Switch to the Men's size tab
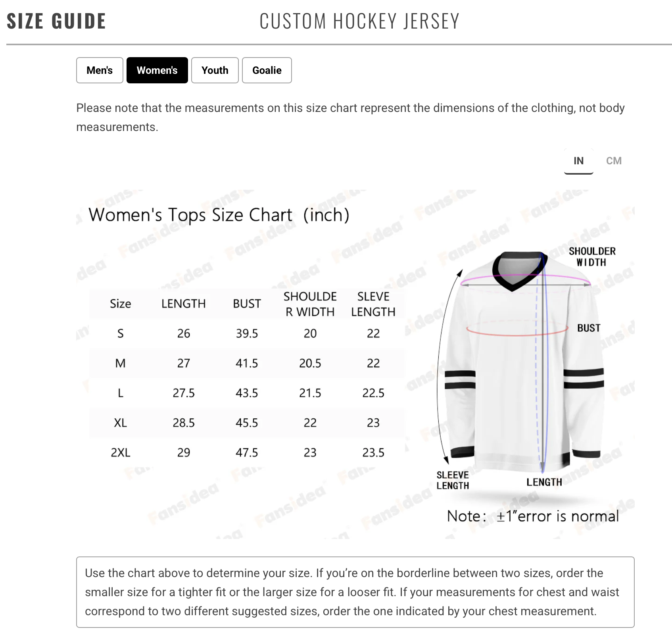 click(x=100, y=70)
